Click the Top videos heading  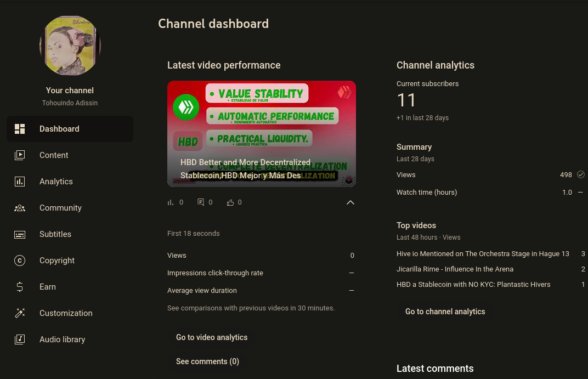pyautogui.click(x=416, y=225)
